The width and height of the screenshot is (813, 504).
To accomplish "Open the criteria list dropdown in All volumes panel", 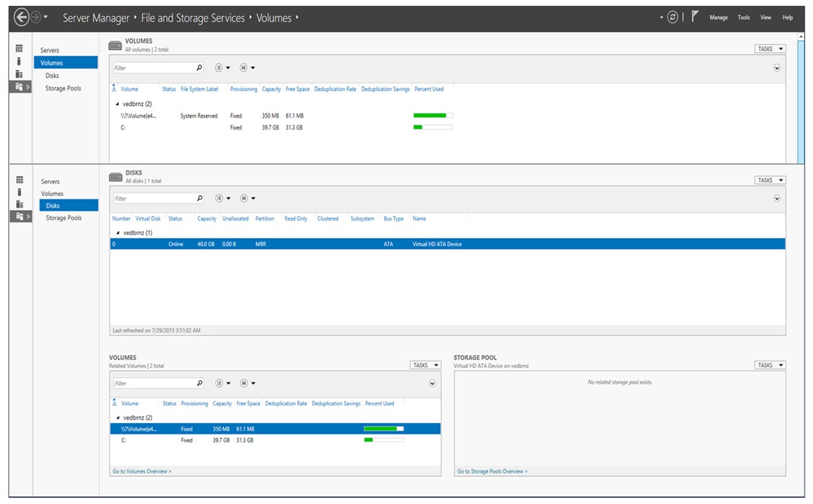I will 223,67.
